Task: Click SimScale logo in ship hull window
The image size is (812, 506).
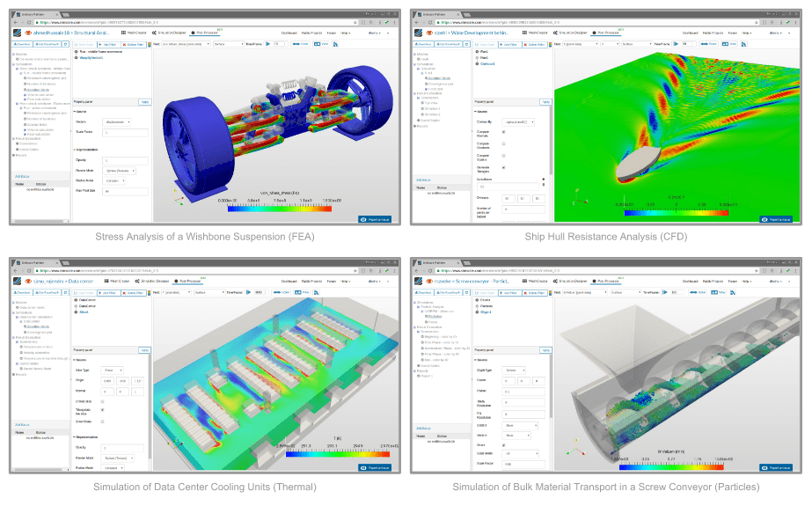Action: (417, 32)
